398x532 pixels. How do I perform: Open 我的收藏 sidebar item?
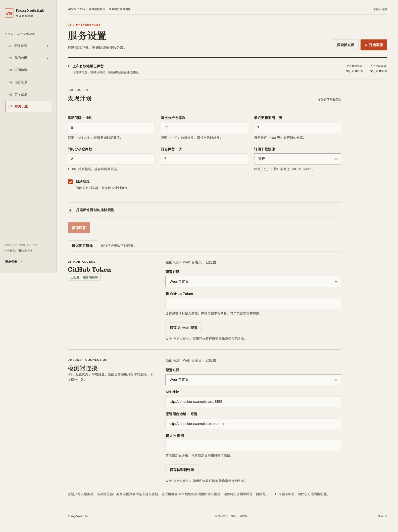(x=28, y=58)
